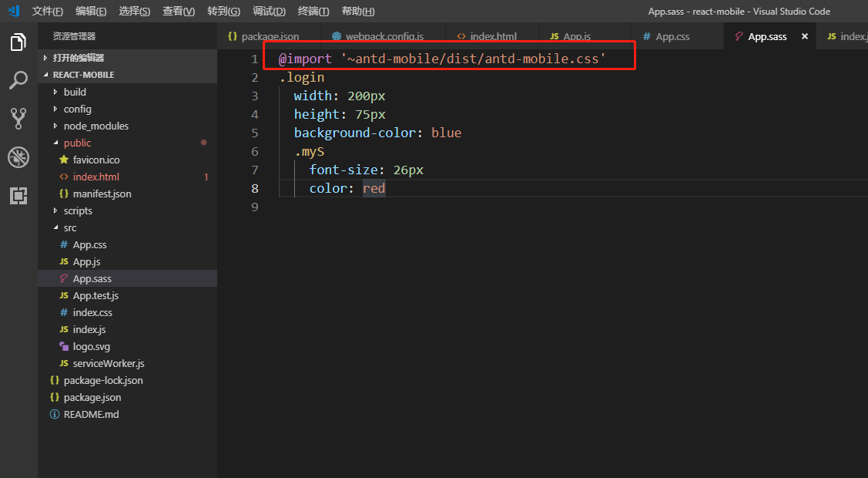The image size is (868, 478).
Task: Open the Extensions panel icon
Action: (x=18, y=196)
